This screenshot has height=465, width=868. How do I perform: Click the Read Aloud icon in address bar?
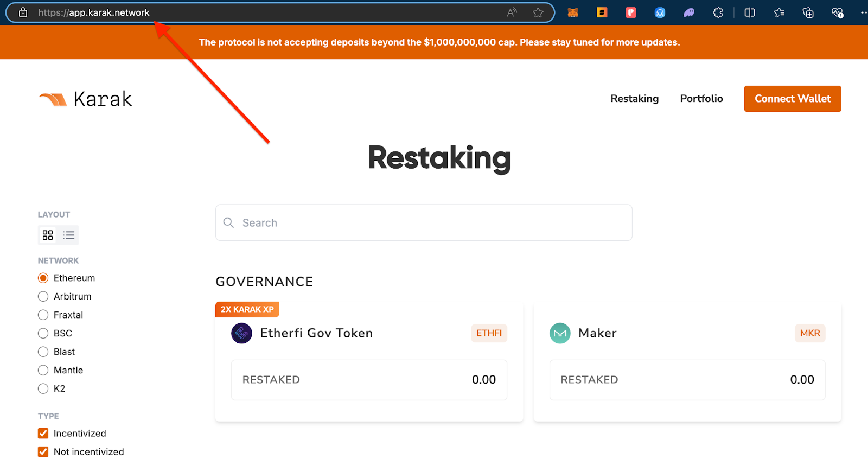point(512,12)
